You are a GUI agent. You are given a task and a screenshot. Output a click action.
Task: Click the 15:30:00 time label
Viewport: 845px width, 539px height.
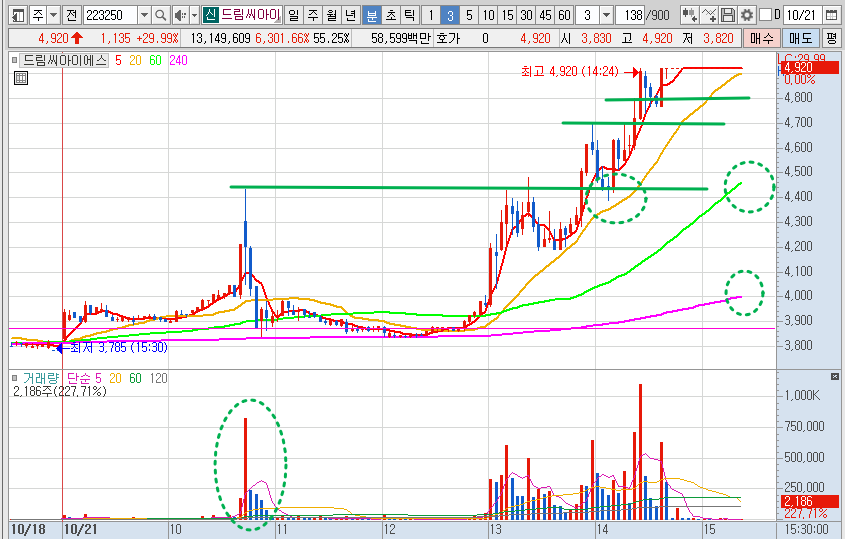(x=806, y=529)
